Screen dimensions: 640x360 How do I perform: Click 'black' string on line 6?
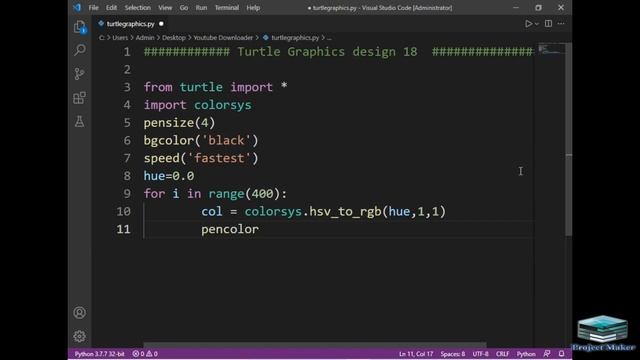226,140
